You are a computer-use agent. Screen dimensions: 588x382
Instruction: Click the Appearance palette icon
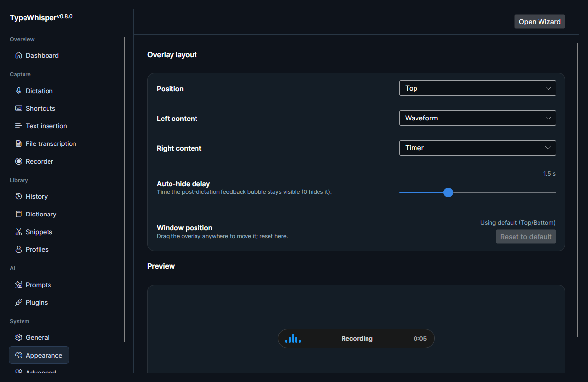click(19, 355)
